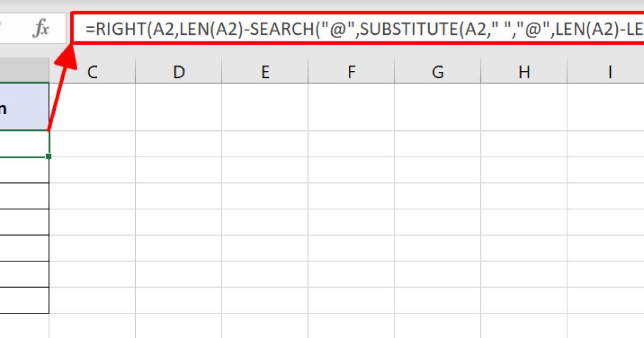
Task: Select column H header
Action: pos(524,72)
